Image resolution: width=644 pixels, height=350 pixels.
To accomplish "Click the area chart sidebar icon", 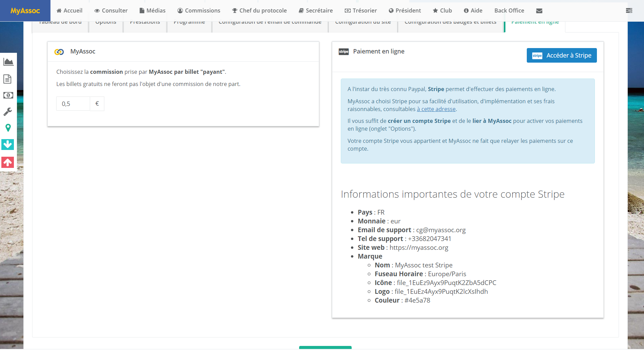I will tap(8, 62).
